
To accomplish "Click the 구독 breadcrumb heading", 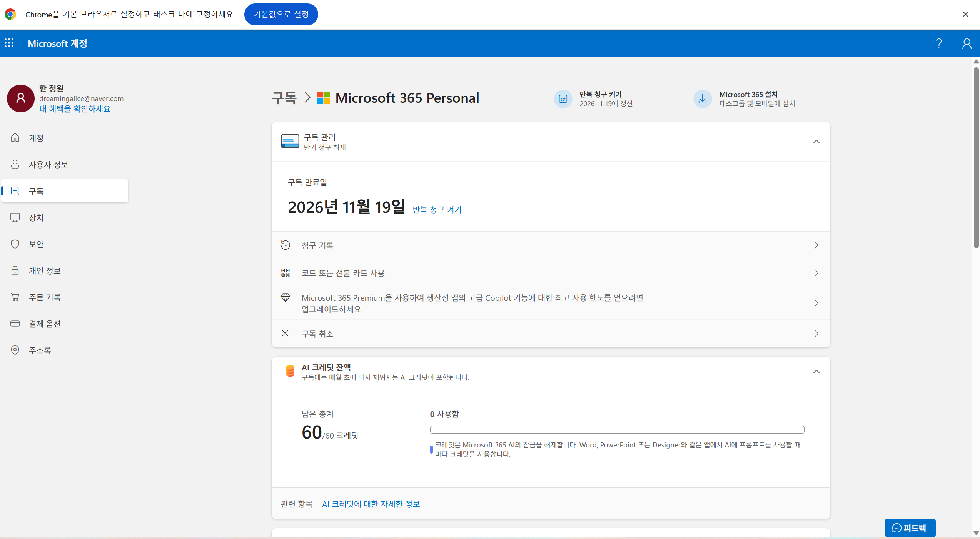I will (284, 98).
